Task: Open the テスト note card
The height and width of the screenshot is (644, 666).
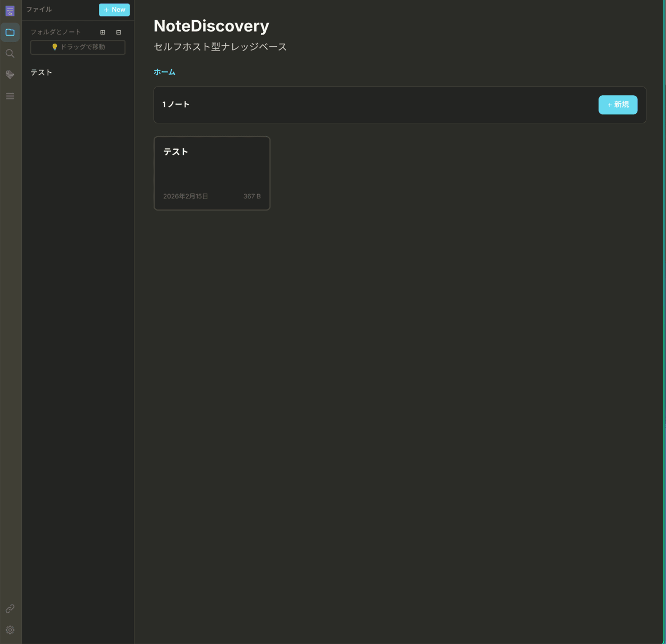Action: click(x=212, y=173)
